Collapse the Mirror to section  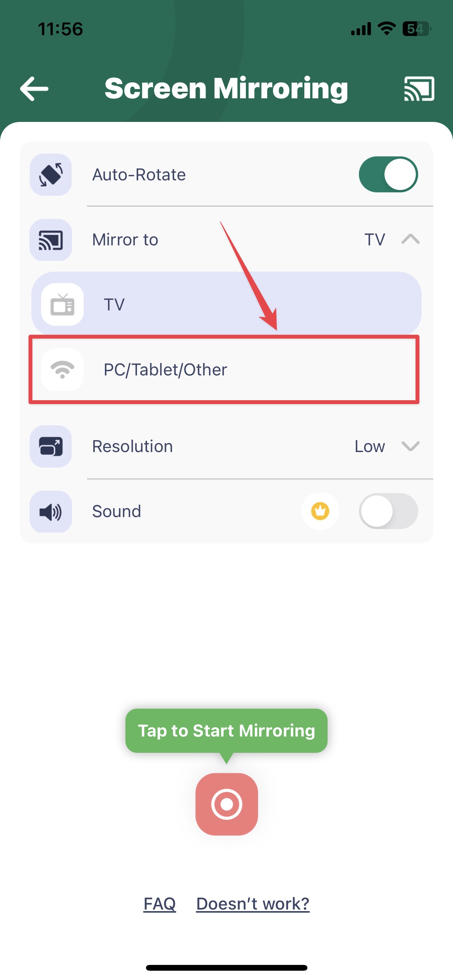[x=410, y=240]
